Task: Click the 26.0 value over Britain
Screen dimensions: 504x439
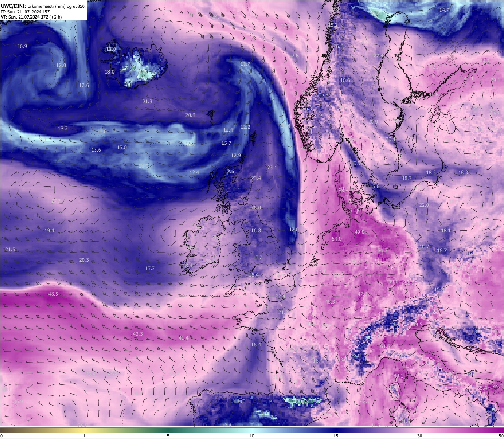Action: [256, 208]
